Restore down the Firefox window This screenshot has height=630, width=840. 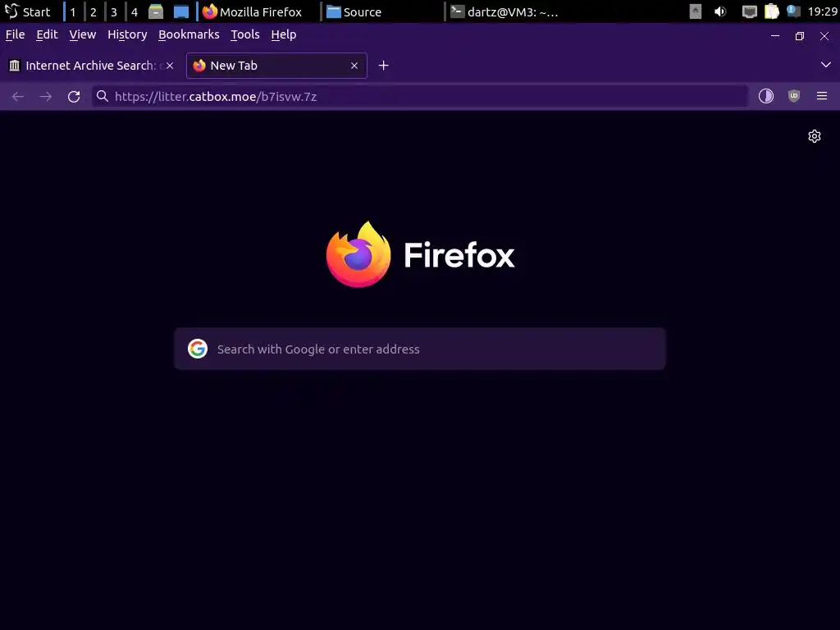coord(800,36)
